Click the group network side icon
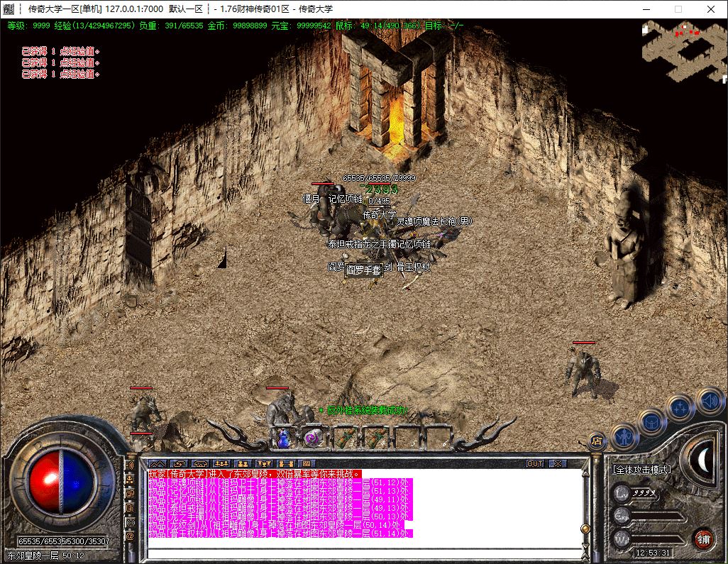Image resolution: width=728 pixels, height=564 pixels. (130, 480)
